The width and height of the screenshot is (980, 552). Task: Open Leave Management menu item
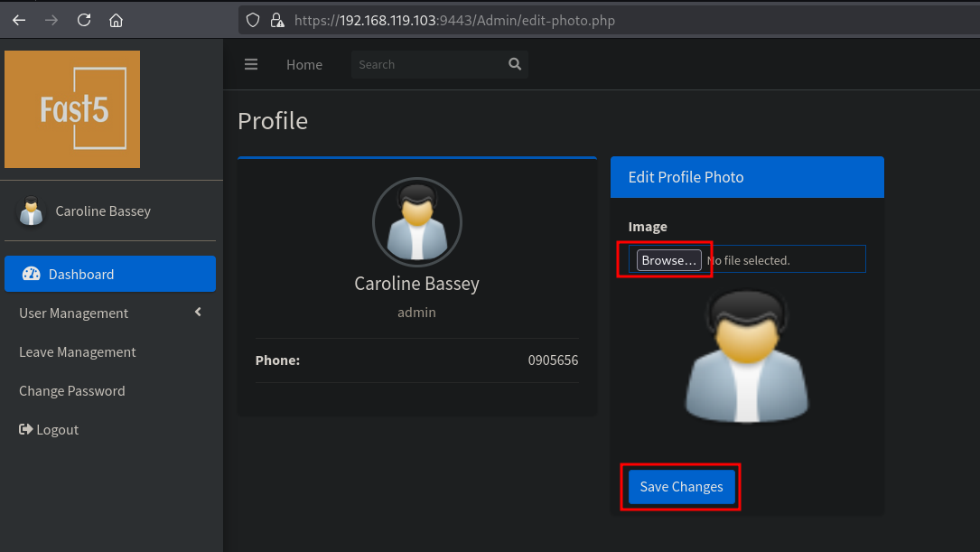coord(78,352)
